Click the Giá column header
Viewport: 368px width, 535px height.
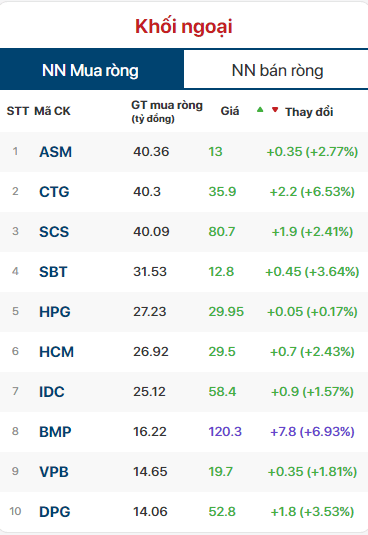[230, 111]
